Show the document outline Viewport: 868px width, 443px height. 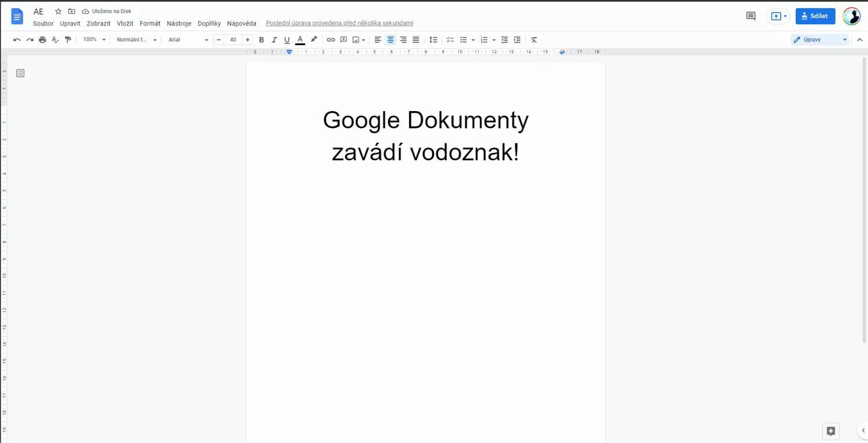(20, 73)
